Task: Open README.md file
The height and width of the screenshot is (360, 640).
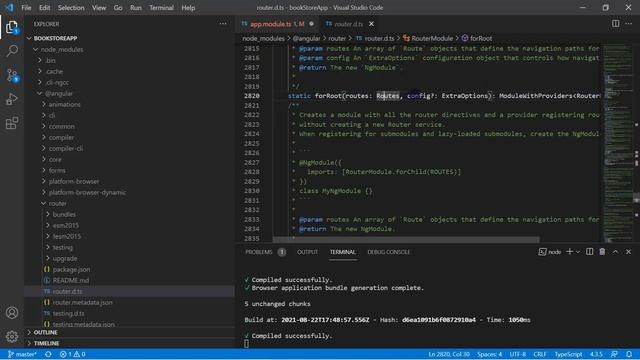Action: tap(129, 281)
